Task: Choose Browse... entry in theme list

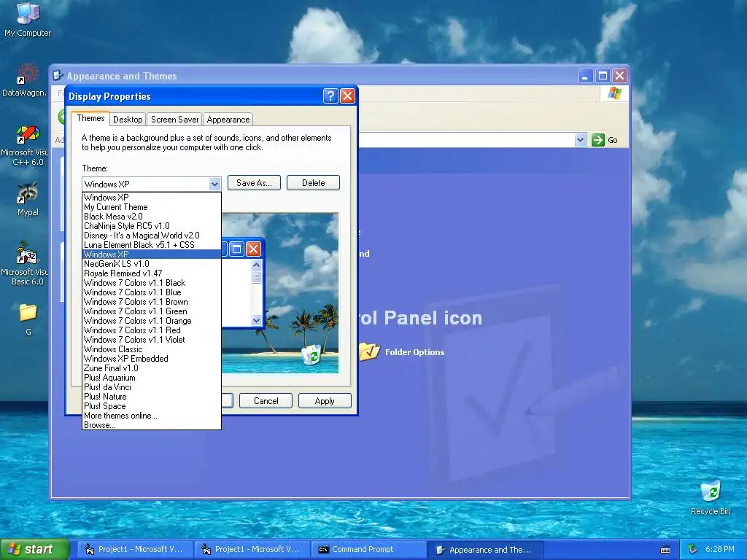Action: (x=152, y=425)
